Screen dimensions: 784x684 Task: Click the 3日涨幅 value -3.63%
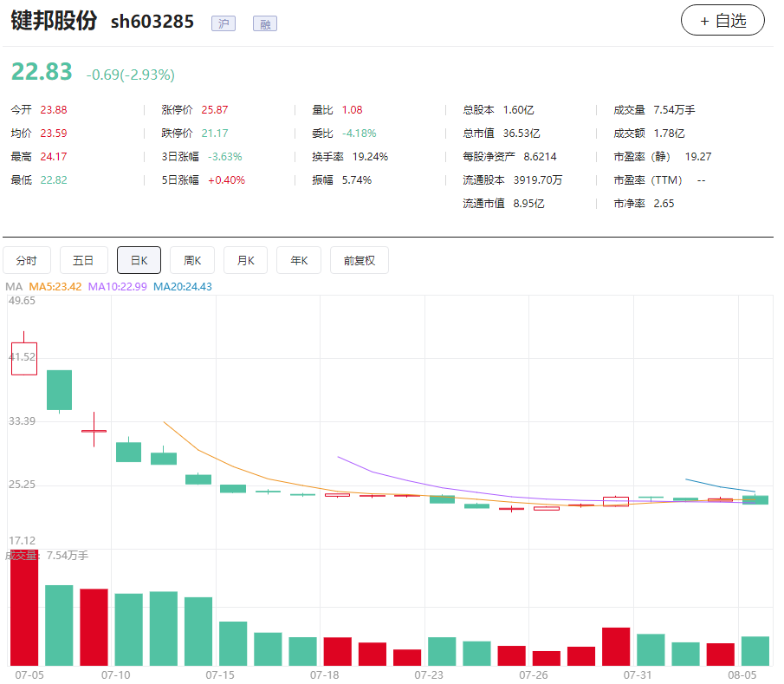(225, 157)
